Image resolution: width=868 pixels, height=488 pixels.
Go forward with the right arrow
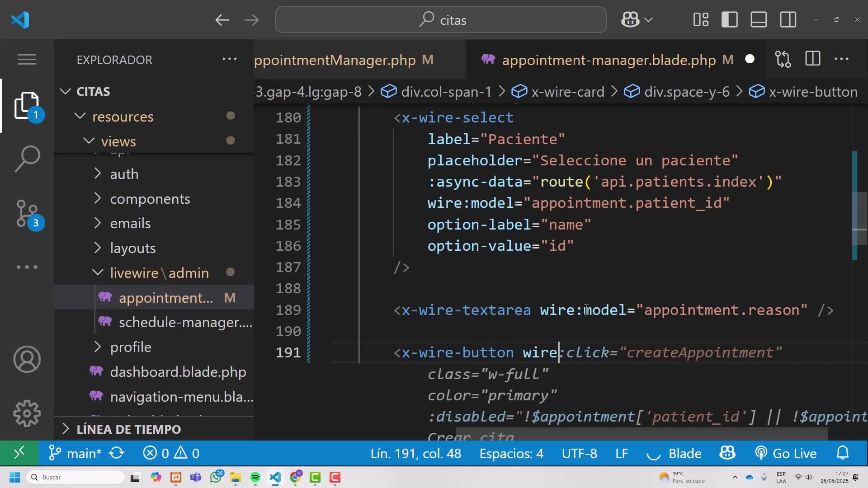(251, 20)
